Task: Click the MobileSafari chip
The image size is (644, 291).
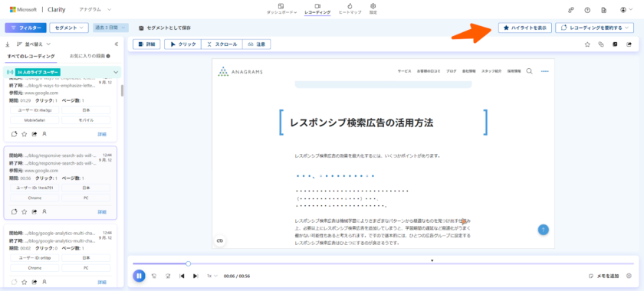Action: pyautogui.click(x=34, y=120)
